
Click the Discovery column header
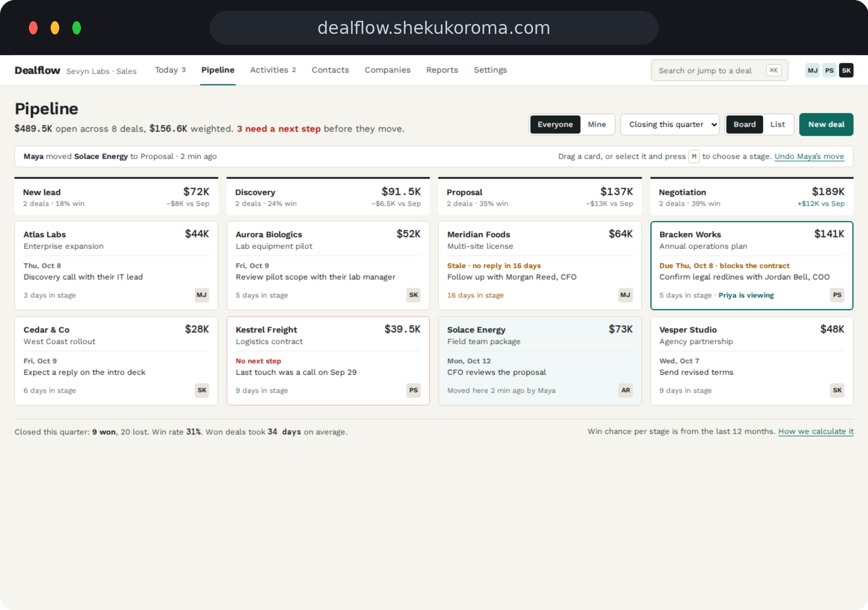tap(328, 196)
